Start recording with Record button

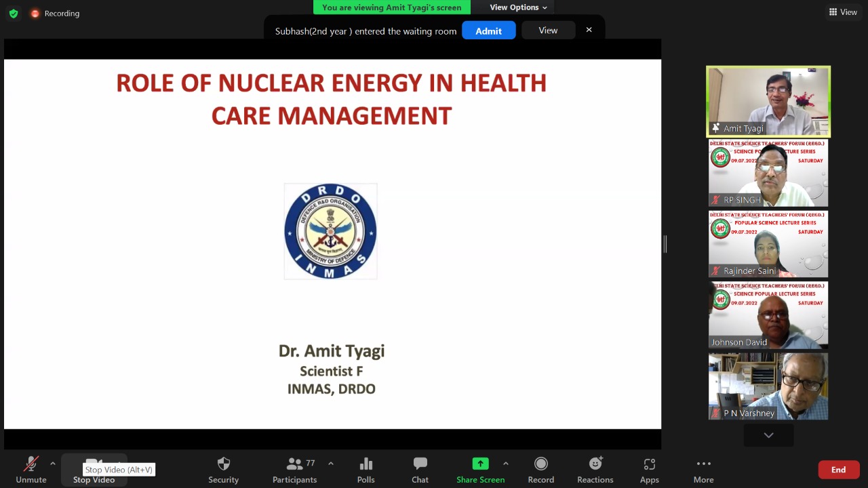[x=540, y=470]
